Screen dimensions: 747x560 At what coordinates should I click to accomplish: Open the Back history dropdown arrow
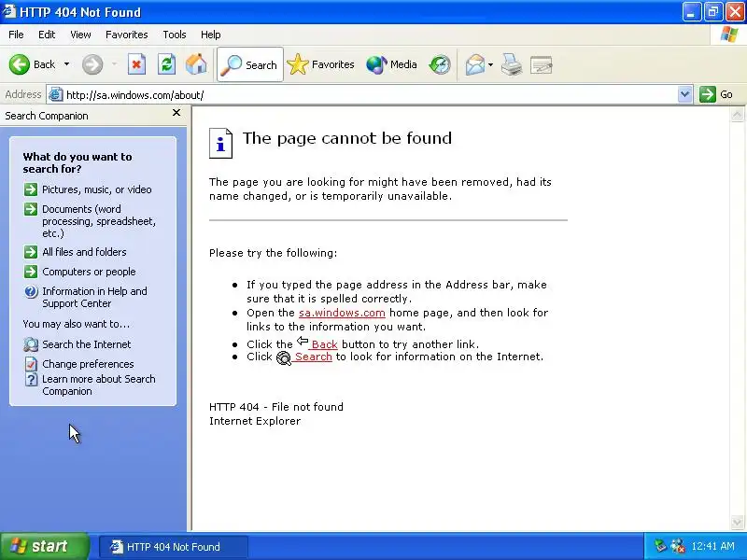click(x=66, y=64)
